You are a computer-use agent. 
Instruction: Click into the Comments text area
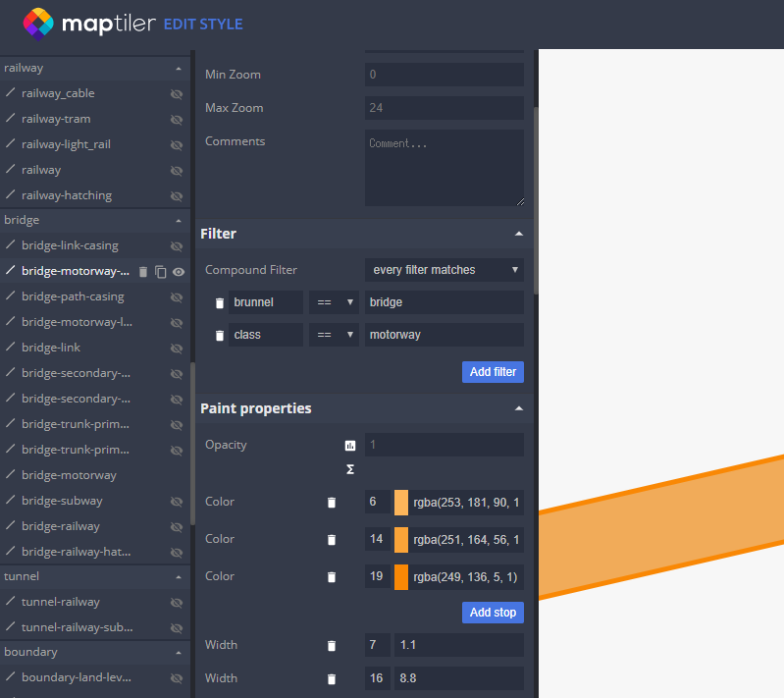[444, 168]
